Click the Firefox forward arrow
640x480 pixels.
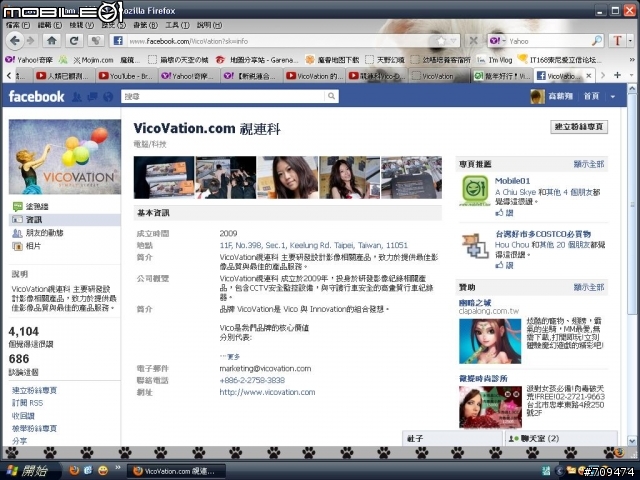[30, 41]
